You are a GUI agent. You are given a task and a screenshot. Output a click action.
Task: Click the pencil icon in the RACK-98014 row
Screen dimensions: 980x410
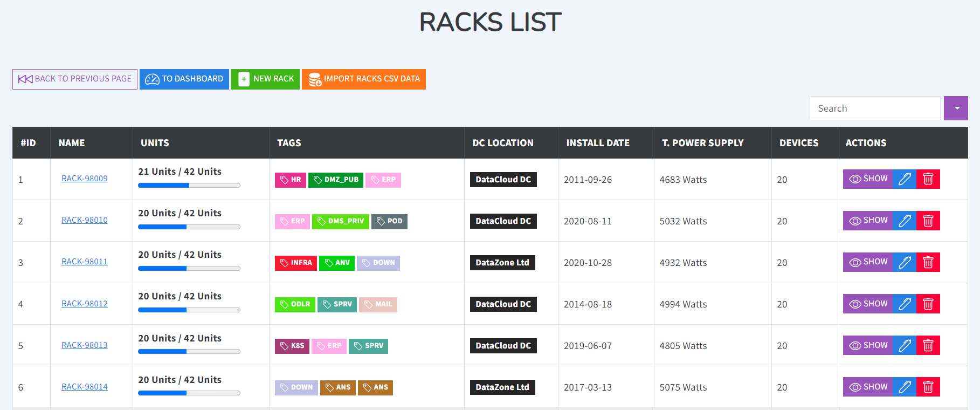pos(905,387)
